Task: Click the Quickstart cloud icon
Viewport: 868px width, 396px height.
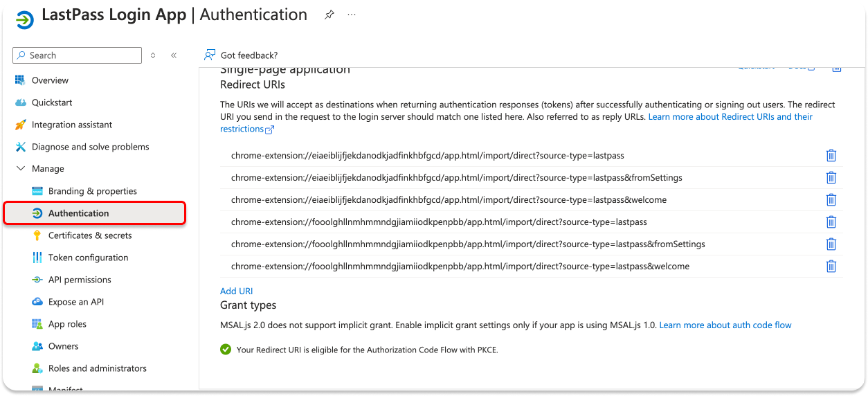Action: tap(20, 102)
